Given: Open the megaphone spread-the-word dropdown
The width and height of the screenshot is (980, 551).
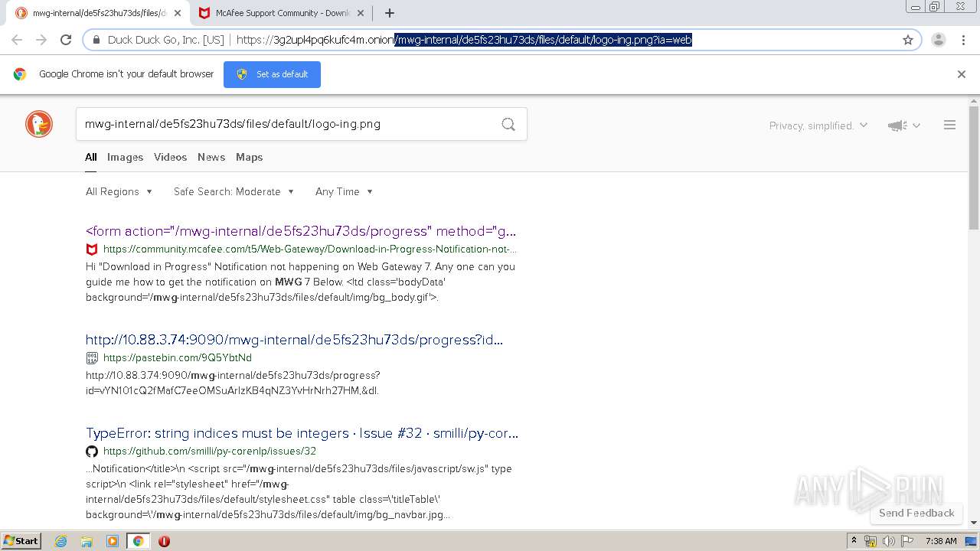Looking at the screenshot, I should pos(904,126).
